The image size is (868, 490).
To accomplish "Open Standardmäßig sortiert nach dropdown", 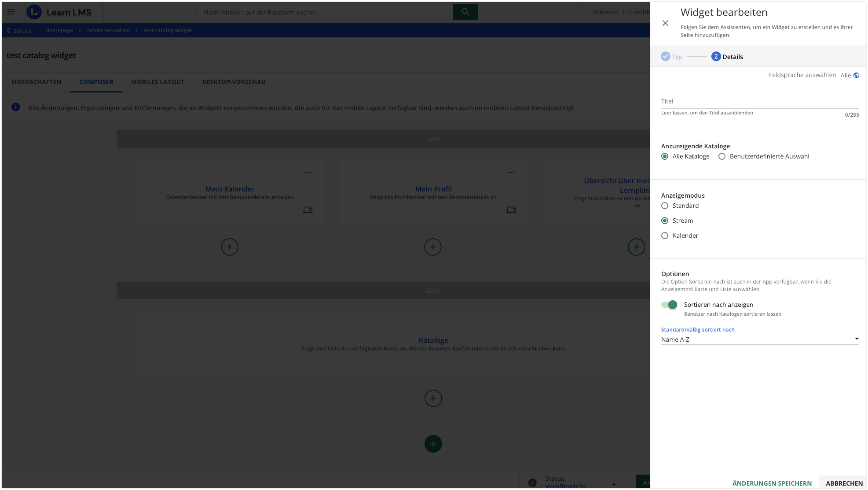I will point(760,339).
